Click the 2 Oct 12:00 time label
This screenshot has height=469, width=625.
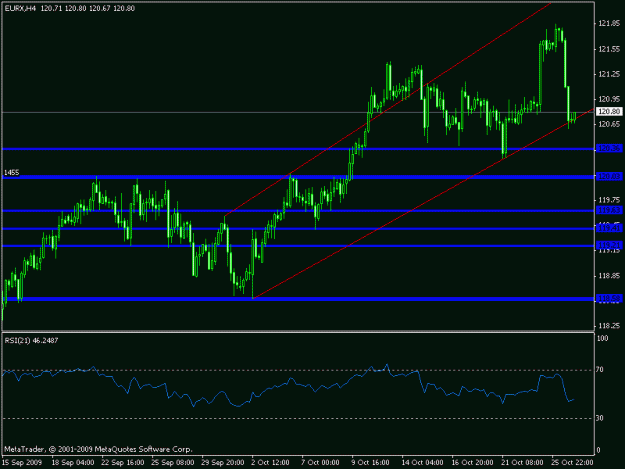pos(271,463)
